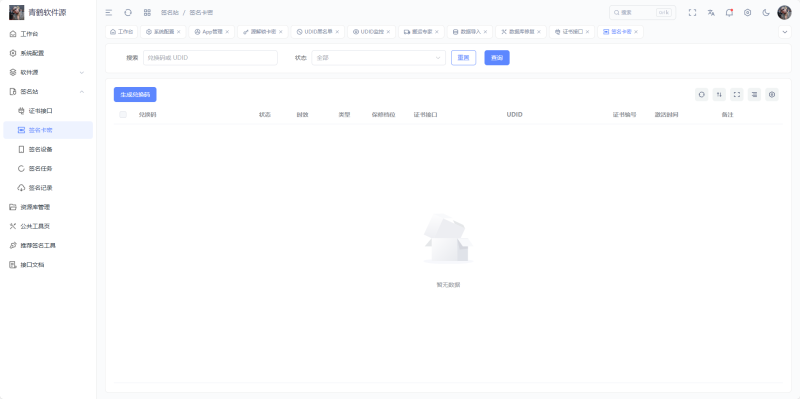Open table column settings gear icon
Viewport: 800px width, 399px height.
click(x=772, y=94)
